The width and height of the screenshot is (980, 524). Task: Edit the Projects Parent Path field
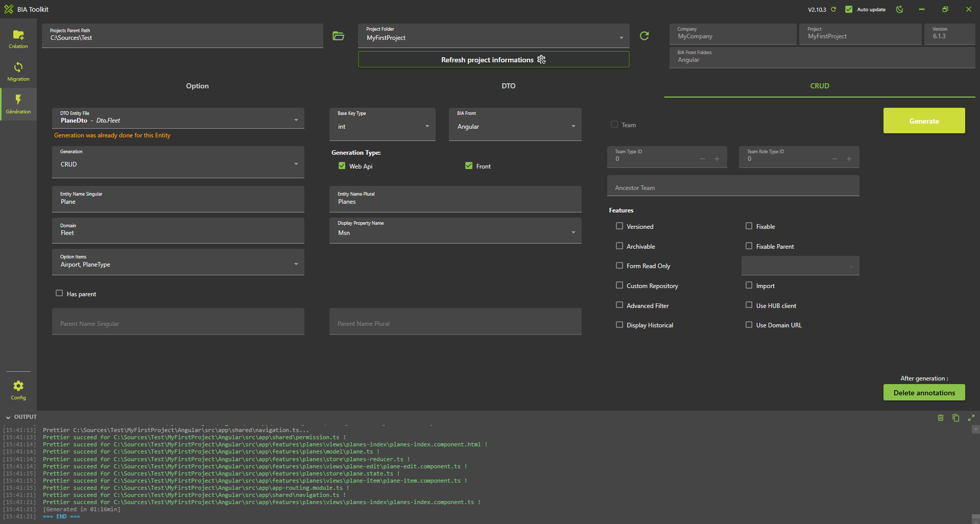(x=182, y=36)
